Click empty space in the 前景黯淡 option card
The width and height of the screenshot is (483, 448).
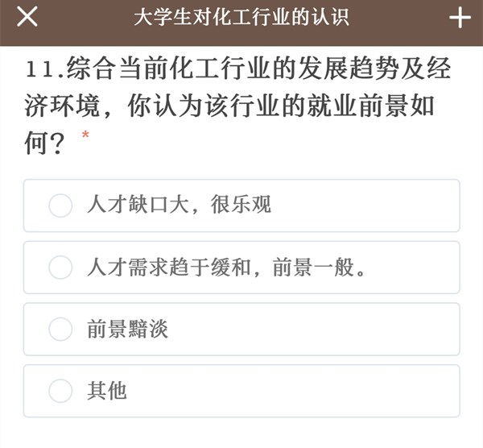click(322, 329)
